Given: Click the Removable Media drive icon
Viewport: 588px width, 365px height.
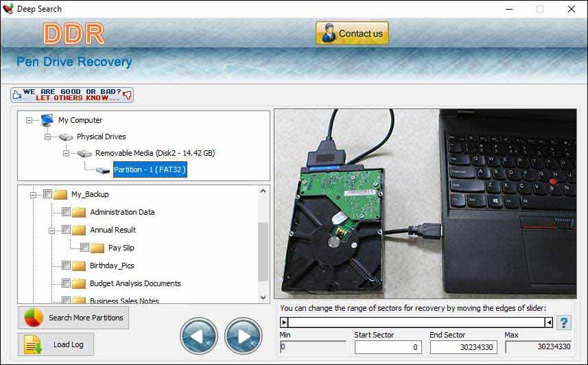Looking at the screenshot, I should click(x=84, y=153).
